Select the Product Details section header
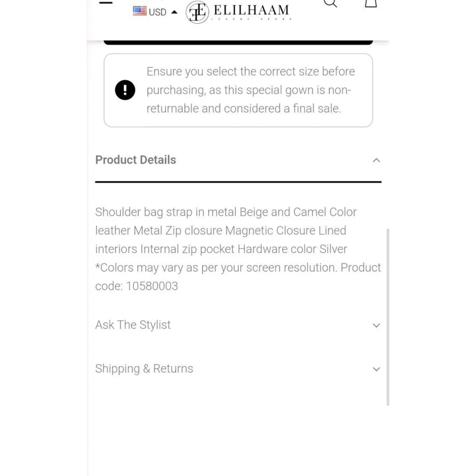Image resolution: width=476 pixels, height=476 pixels. [x=238, y=160]
